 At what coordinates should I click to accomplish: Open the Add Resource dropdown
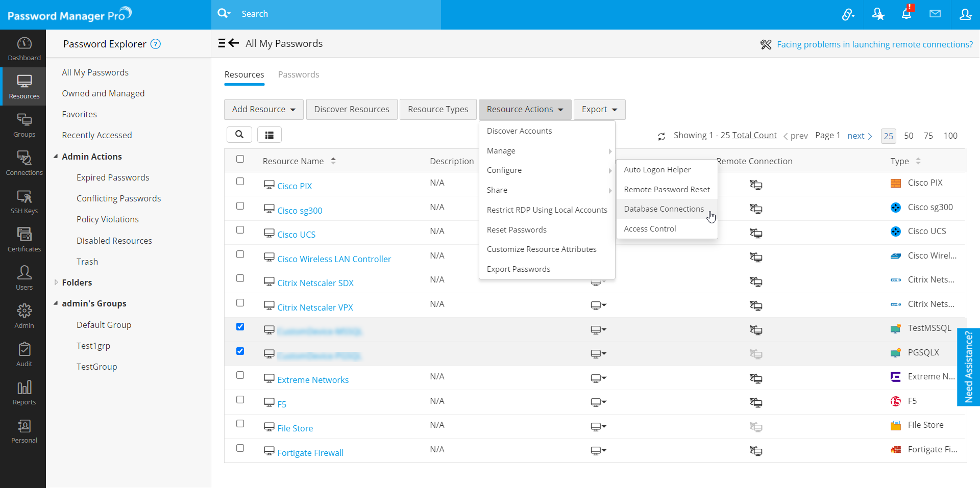[x=263, y=110]
